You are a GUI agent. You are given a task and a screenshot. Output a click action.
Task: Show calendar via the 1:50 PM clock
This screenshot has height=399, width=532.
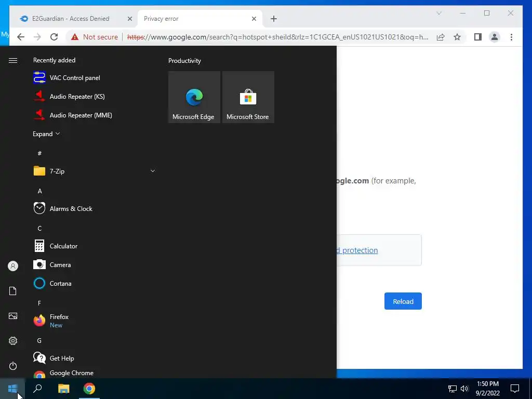(487, 389)
